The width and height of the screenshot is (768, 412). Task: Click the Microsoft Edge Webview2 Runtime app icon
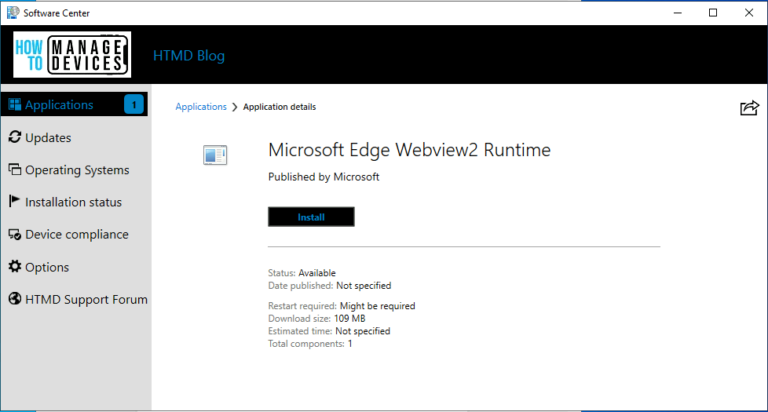[215, 154]
